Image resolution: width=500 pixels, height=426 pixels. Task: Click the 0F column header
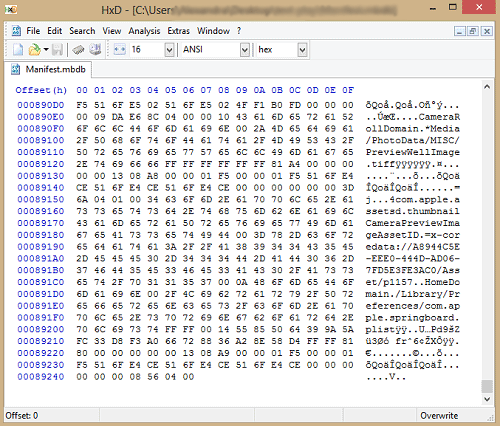click(x=348, y=90)
